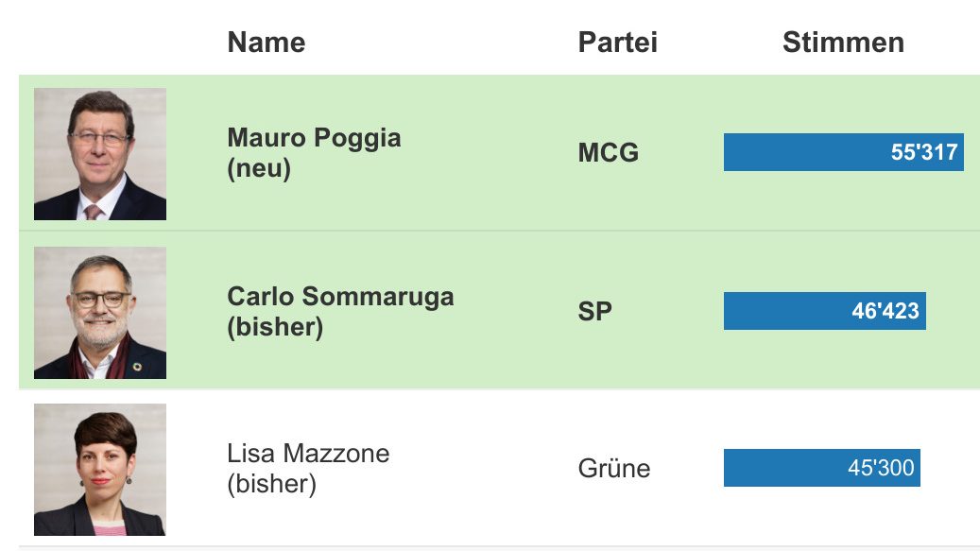Select the SP party label
This screenshot has height=551, width=980.
click(595, 312)
